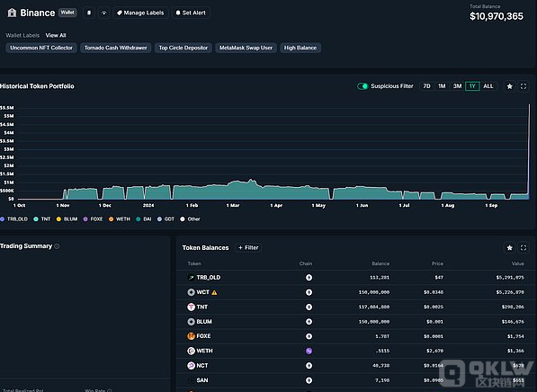Click the Total Balance $10,970,365
This screenshot has height=392, width=537.
[x=497, y=16]
